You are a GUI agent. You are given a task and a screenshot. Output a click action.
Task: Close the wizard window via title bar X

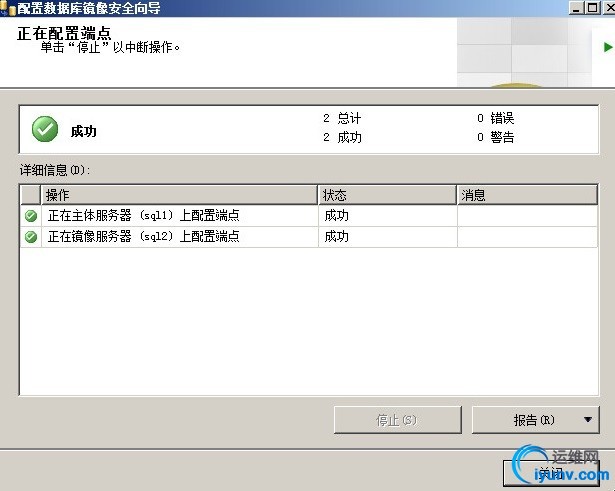click(609, 8)
